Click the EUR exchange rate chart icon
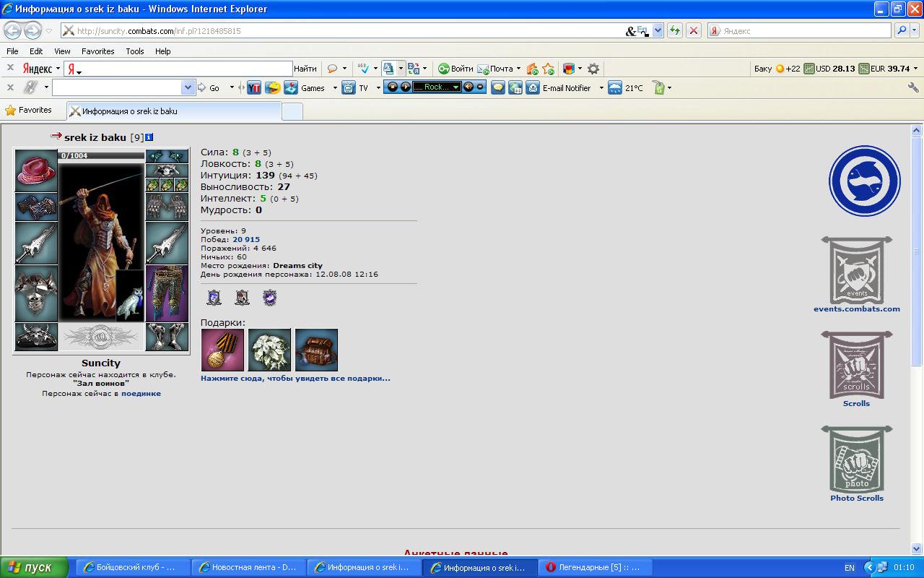The width and height of the screenshot is (924, 578). (x=864, y=69)
